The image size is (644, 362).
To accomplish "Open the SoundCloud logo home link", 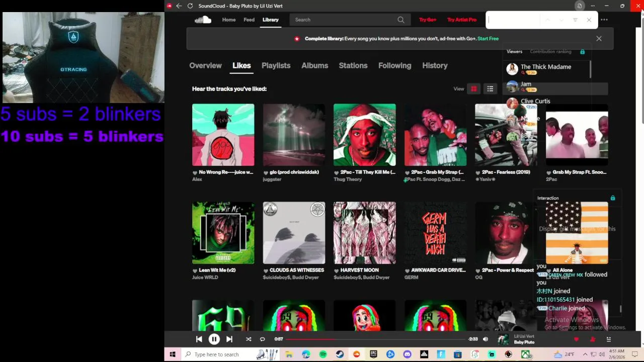I will pos(203,20).
